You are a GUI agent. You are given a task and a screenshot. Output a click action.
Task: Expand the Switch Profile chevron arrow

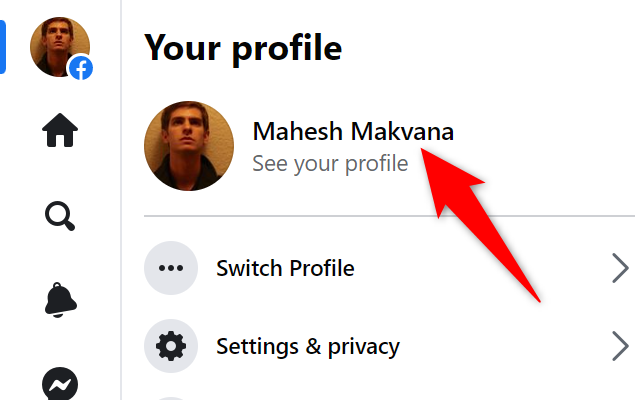point(620,268)
